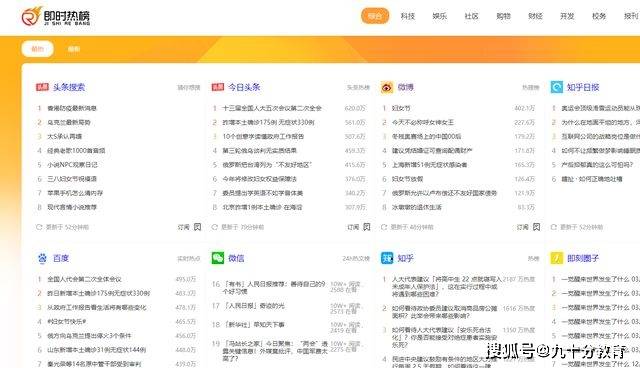Switch to the 财经 category tab
Screen dimensions: 640x368
pyautogui.click(x=535, y=16)
